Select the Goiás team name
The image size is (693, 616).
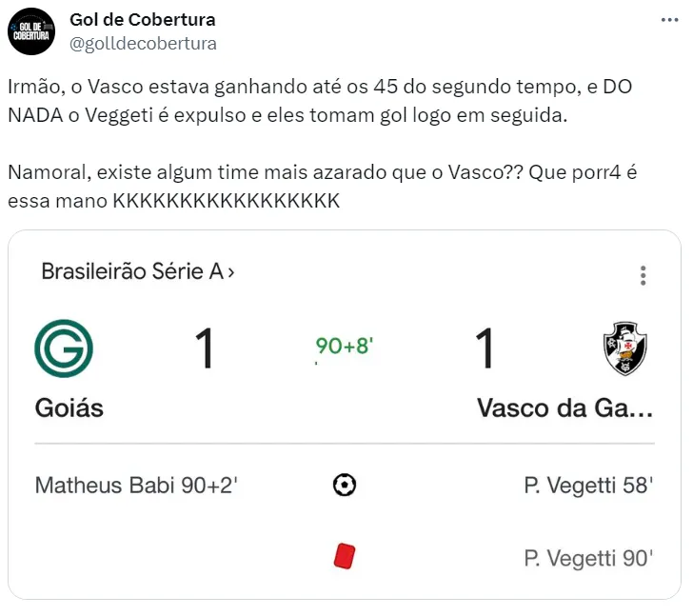click(69, 408)
